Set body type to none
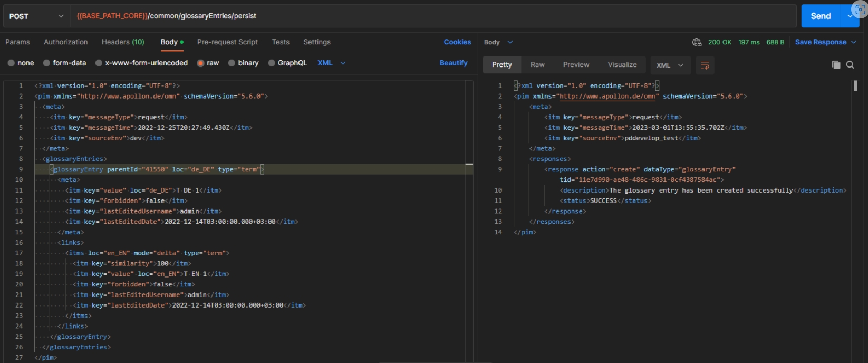868x363 pixels. (x=21, y=63)
